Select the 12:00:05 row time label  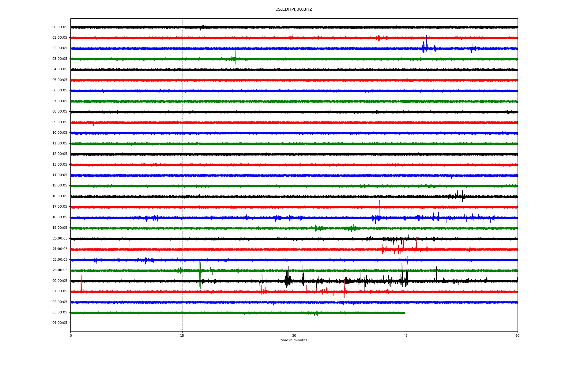[x=60, y=154]
